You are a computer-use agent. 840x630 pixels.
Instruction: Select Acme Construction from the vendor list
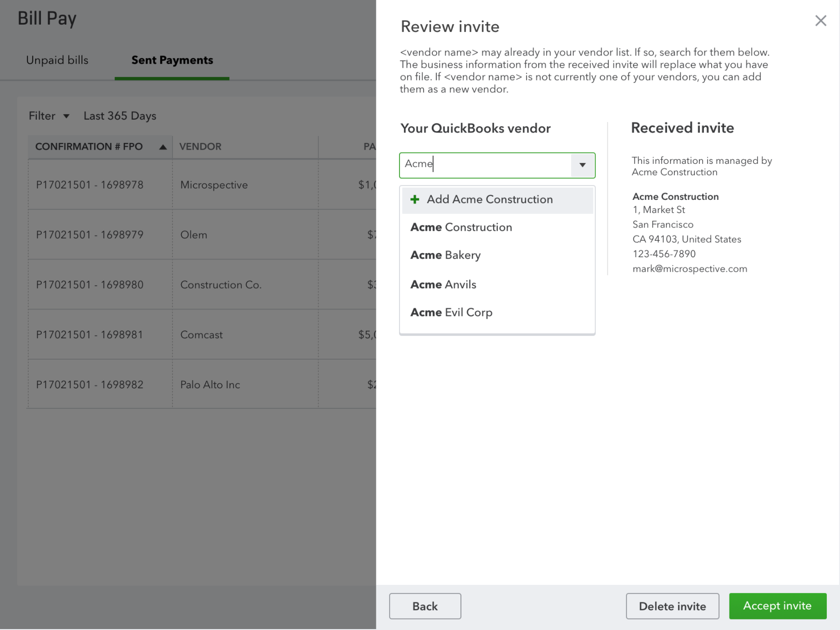coord(497,227)
